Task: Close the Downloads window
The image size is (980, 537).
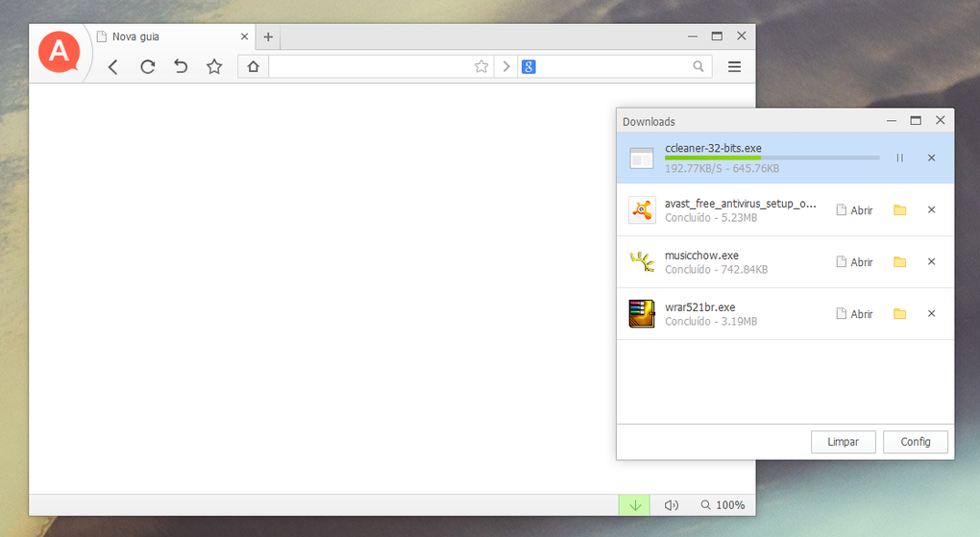Action: point(940,120)
